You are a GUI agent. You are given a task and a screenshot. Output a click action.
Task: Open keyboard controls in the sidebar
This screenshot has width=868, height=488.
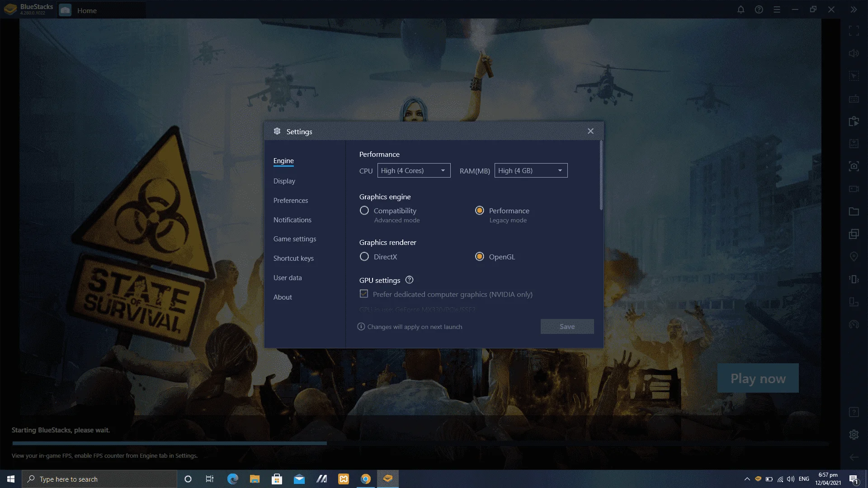854,99
